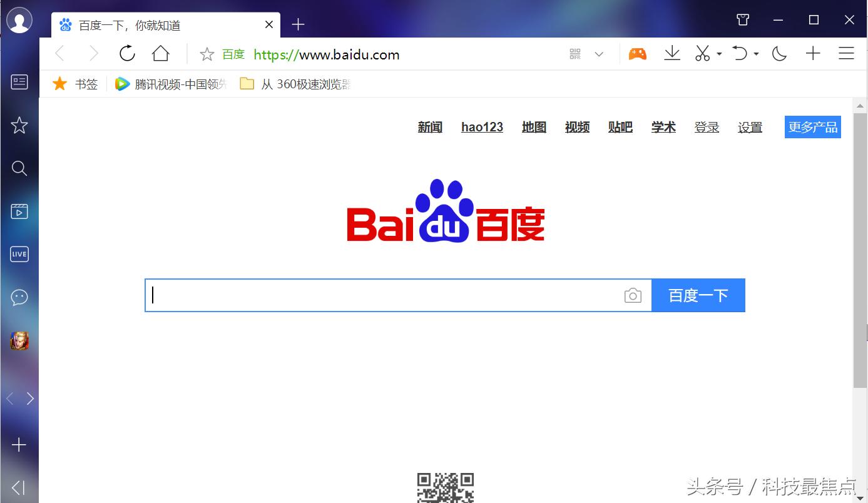Viewport: 868px width, 503px height.
Task: Open the video player sidebar panel
Action: (x=19, y=211)
